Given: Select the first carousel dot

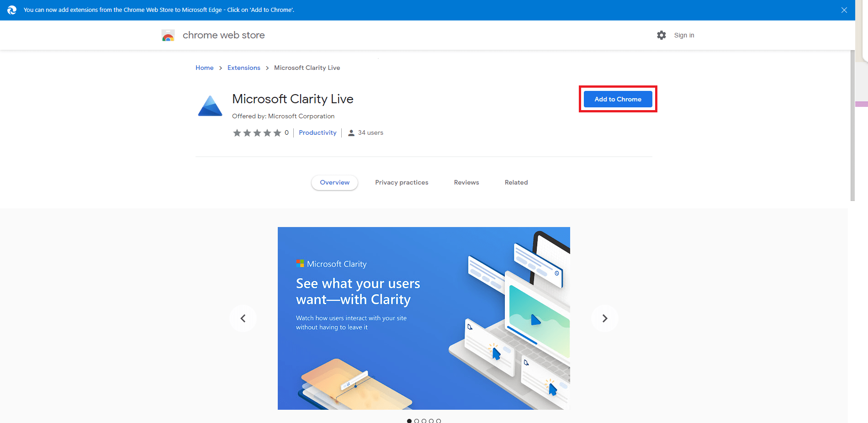Looking at the screenshot, I should (409, 421).
